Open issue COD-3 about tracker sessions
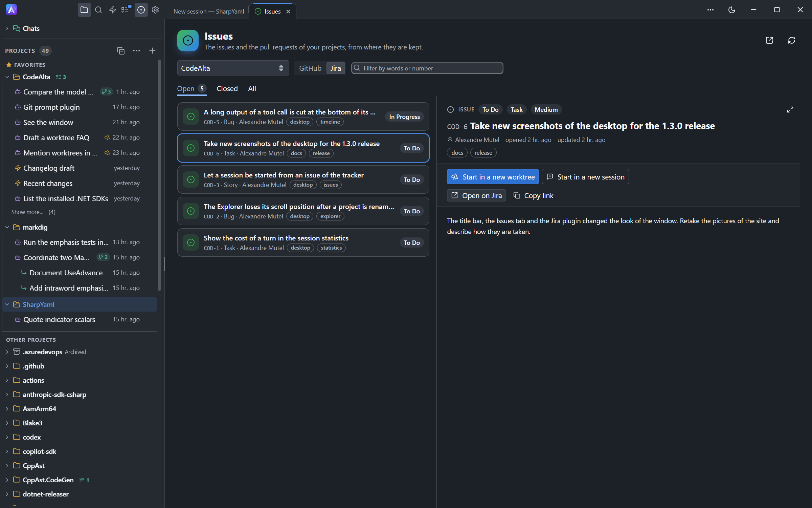This screenshot has width=812, height=508. [303, 179]
